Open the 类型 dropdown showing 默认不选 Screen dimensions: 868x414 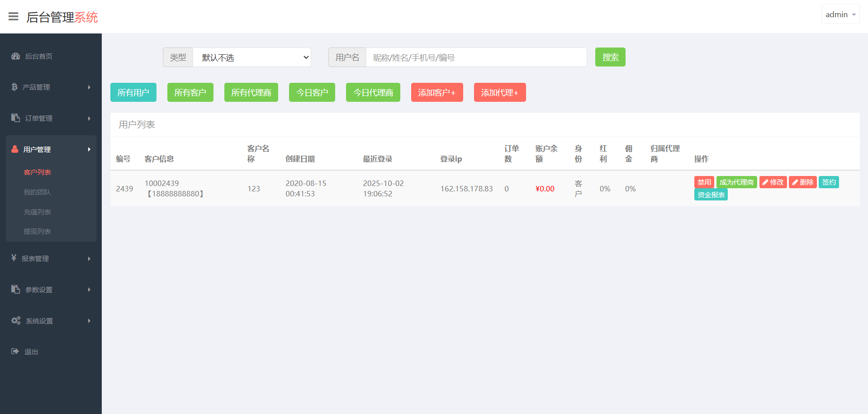coord(252,57)
